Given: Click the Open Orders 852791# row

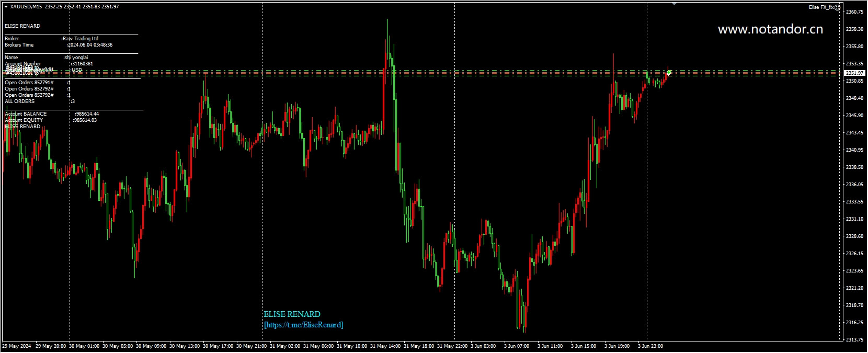Looking at the screenshot, I should point(38,83).
